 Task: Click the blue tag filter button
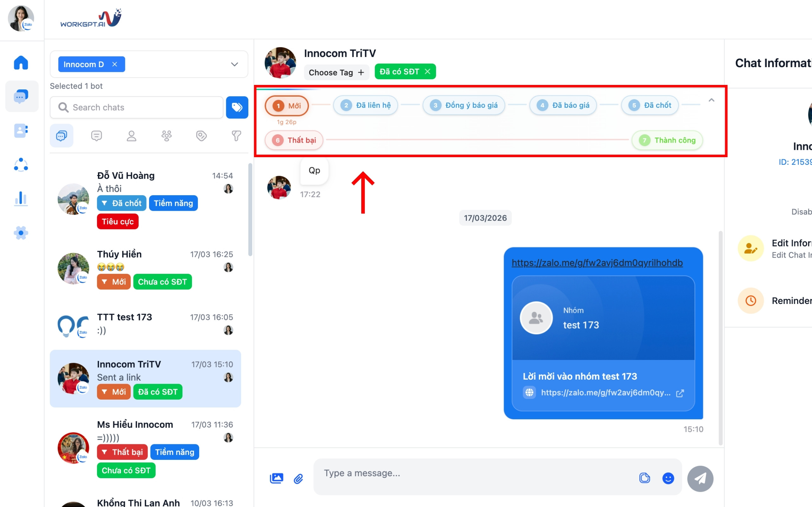237,107
